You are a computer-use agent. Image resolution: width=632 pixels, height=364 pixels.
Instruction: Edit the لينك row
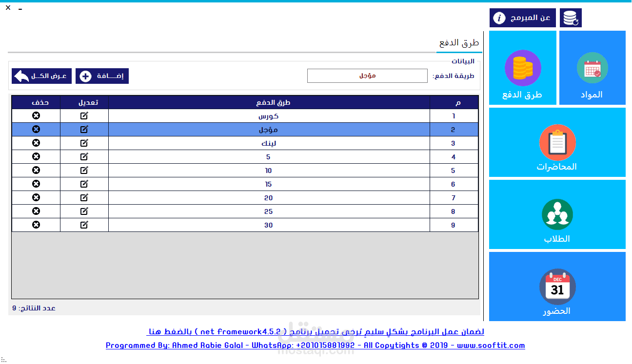tap(84, 143)
